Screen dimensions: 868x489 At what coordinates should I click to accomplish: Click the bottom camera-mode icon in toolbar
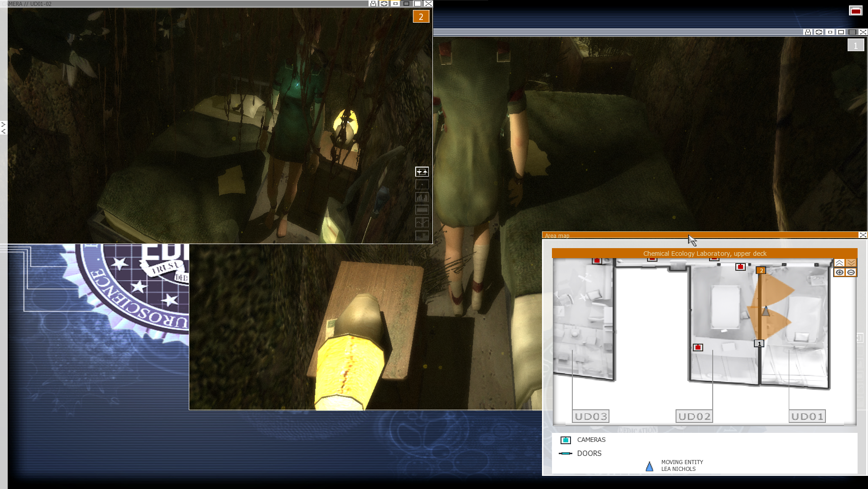(x=422, y=235)
